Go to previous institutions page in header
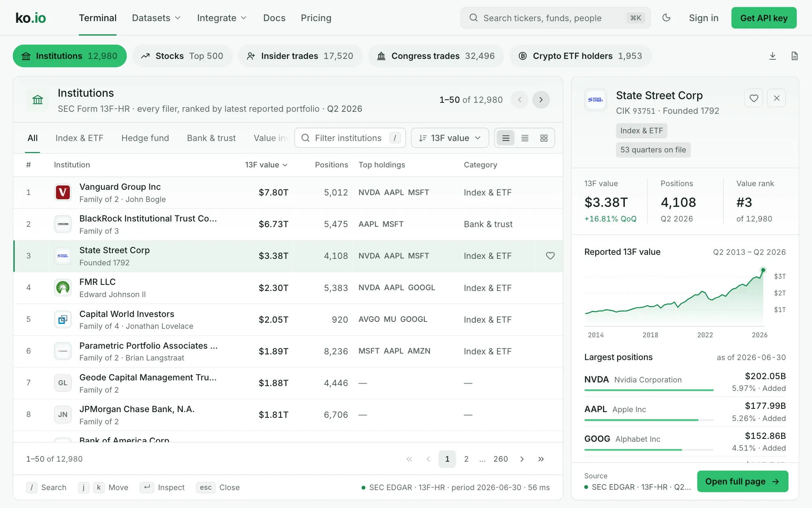 (x=519, y=100)
